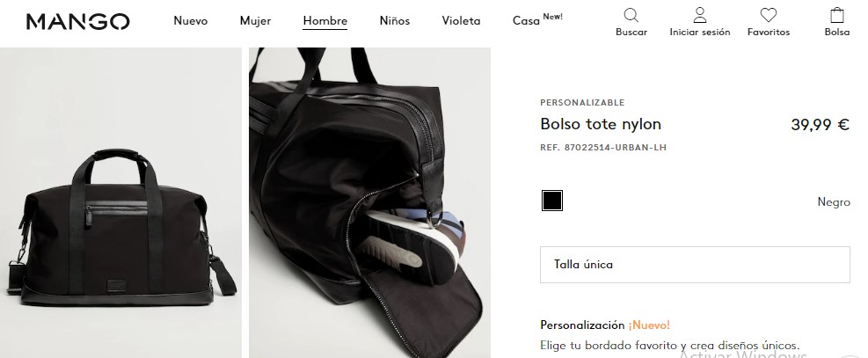Open the Violeta section
Viewport: 868px width, 358px height.
tap(461, 21)
